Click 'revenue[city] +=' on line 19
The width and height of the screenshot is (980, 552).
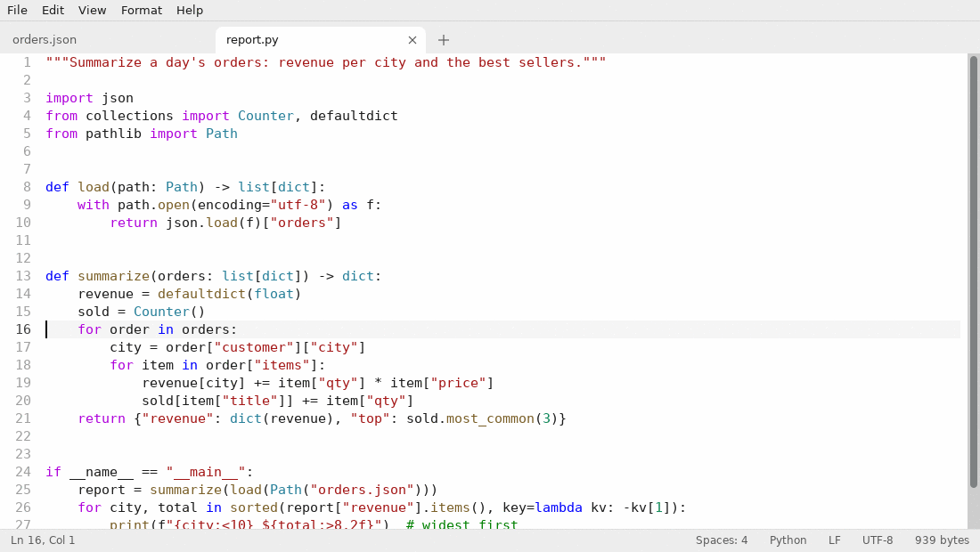click(206, 383)
